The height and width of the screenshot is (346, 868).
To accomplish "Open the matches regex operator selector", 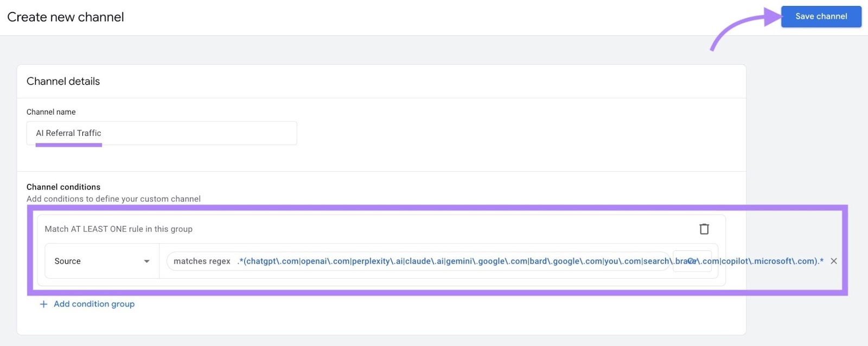I will click(202, 261).
